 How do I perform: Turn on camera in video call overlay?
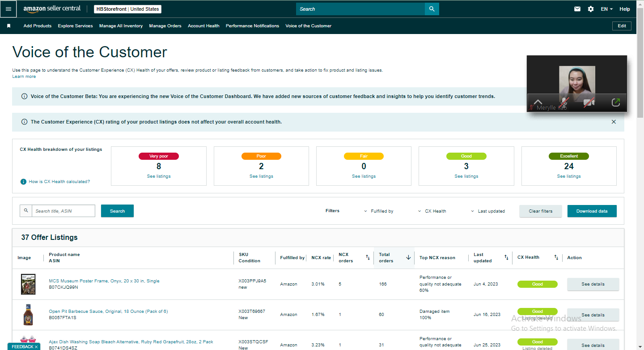click(x=589, y=102)
